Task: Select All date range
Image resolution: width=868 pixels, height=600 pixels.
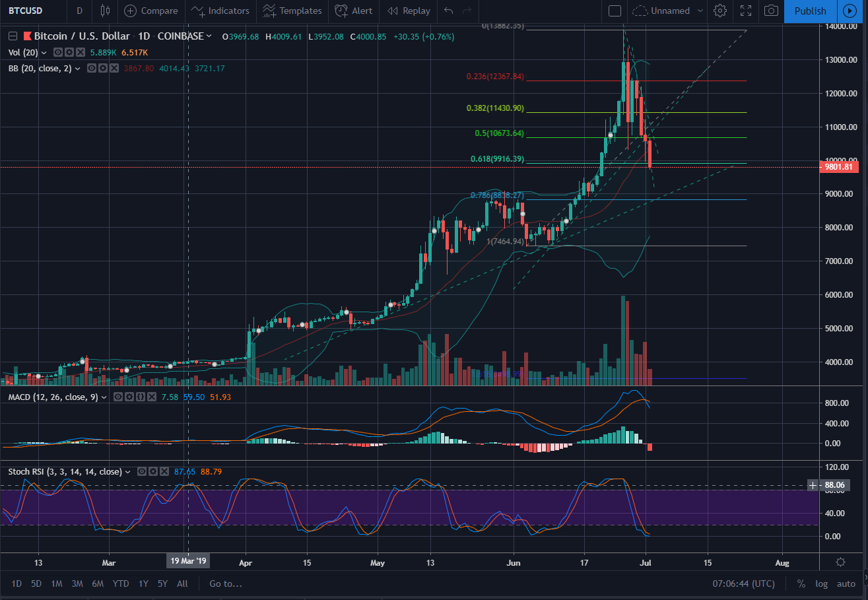Action: pyautogui.click(x=183, y=583)
